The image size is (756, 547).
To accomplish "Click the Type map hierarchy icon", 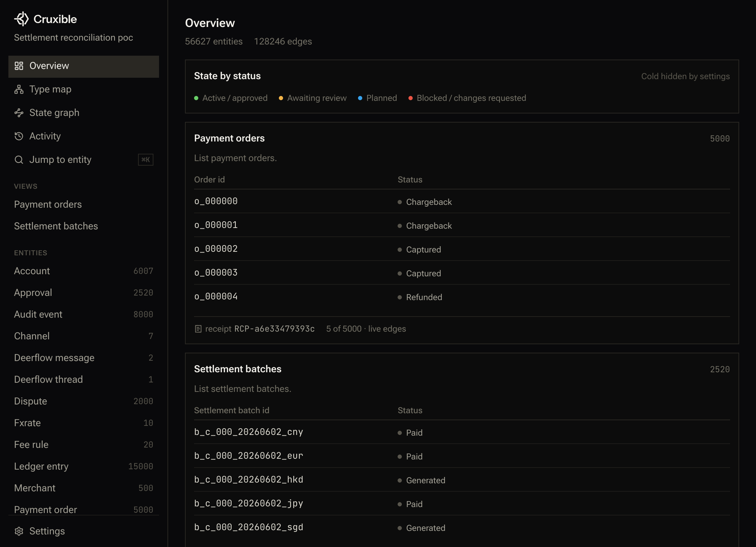I will click(19, 89).
